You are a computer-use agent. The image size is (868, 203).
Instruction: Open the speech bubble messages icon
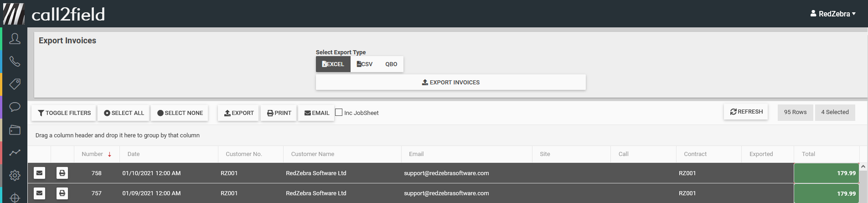pyautogui.click(x=15, y=107)
